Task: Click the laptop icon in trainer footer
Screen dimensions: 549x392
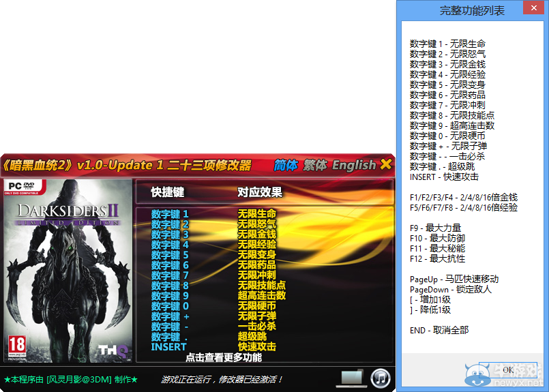Action: tap(351, 378)
